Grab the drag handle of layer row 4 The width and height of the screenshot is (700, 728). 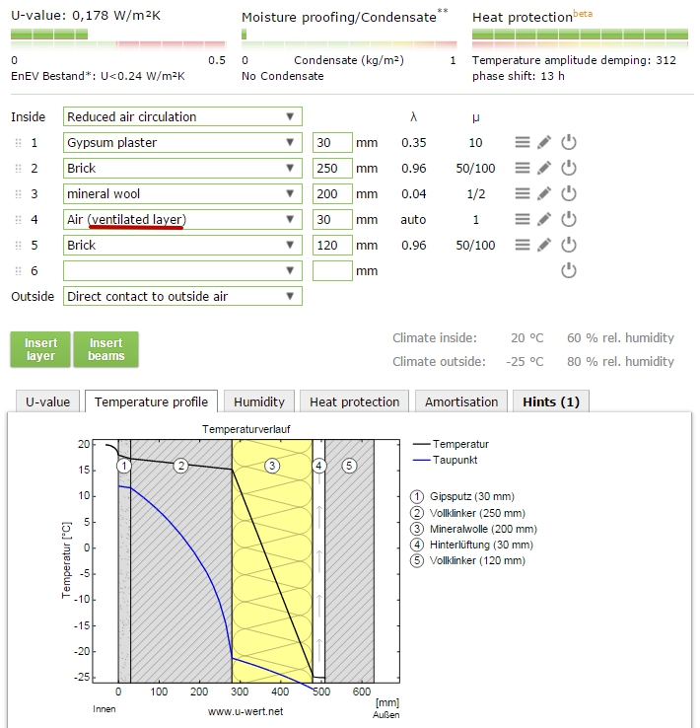pyautogui.click(x=18, y=220)
